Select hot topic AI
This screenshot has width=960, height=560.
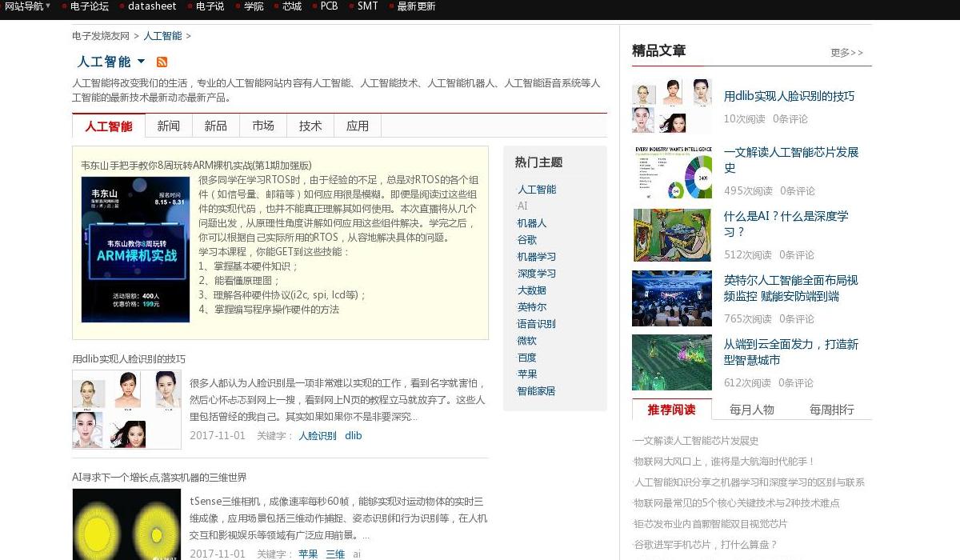522,206
